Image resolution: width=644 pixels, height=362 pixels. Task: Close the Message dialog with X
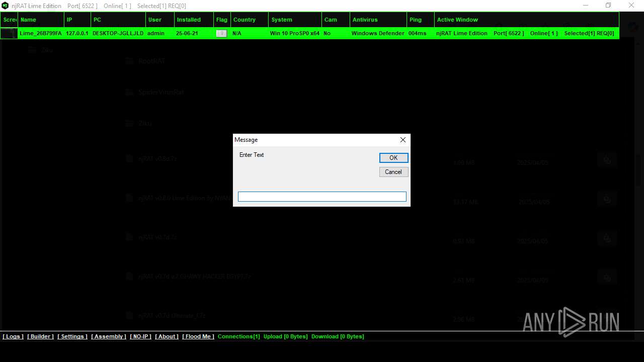coord(403,140)
